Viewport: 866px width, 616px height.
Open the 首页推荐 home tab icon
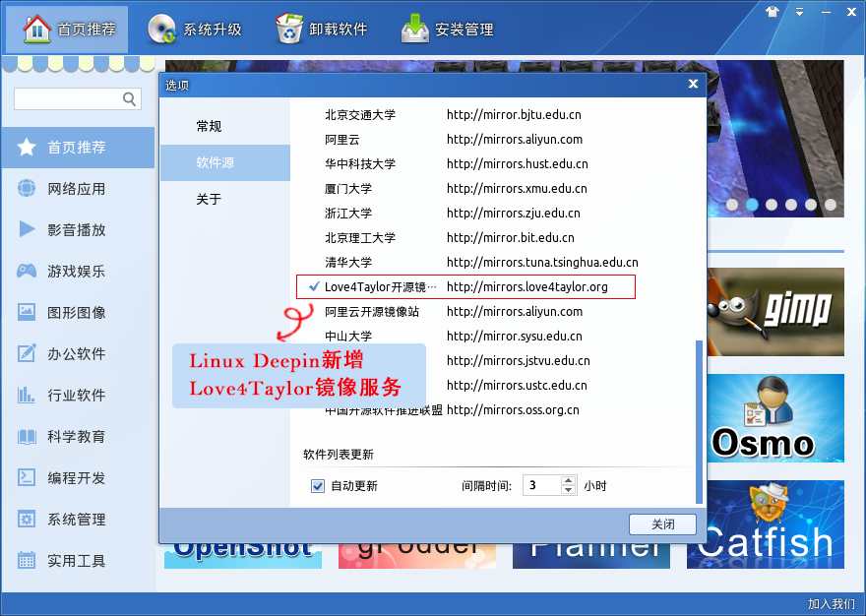(37, 29)
